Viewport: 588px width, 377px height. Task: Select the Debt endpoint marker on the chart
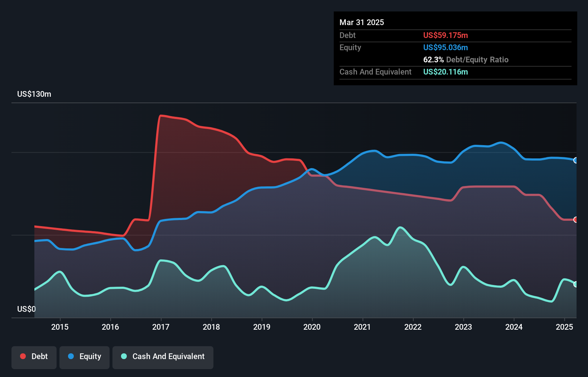coord(576,220)
